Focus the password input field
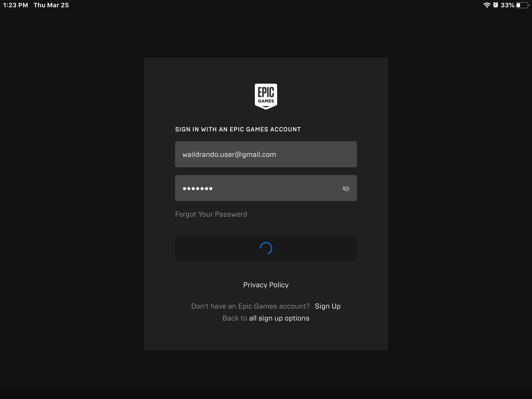The width and height of the screenshot is (532, 399). [x=266, y=188]
